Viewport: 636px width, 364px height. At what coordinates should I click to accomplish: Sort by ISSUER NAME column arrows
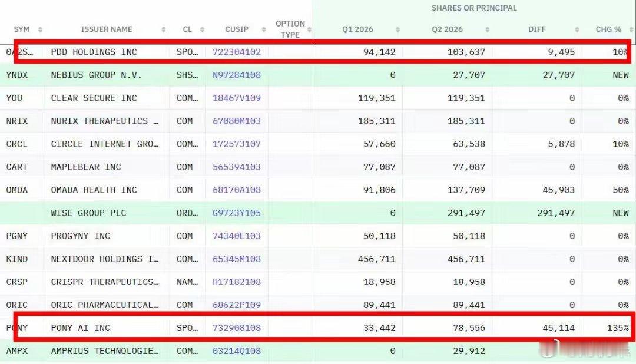click(164, 29)
